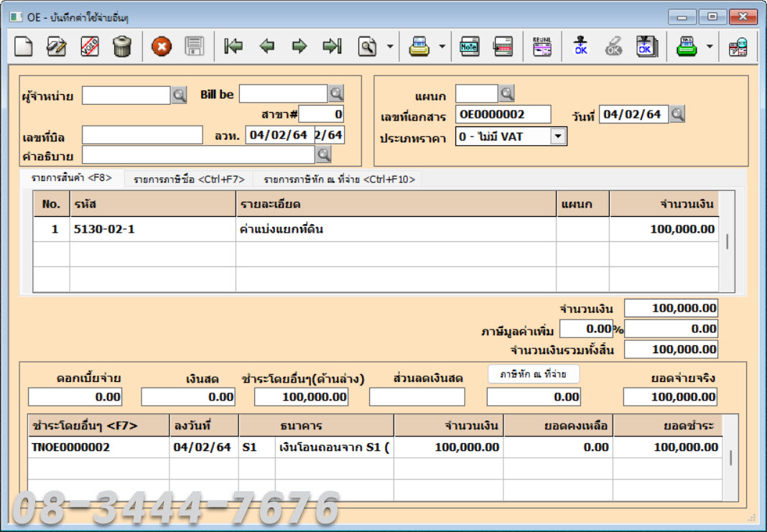The width and height of the screenshot is (767, 532).
Task: Go to the previous record
Action: coord(266,47)
